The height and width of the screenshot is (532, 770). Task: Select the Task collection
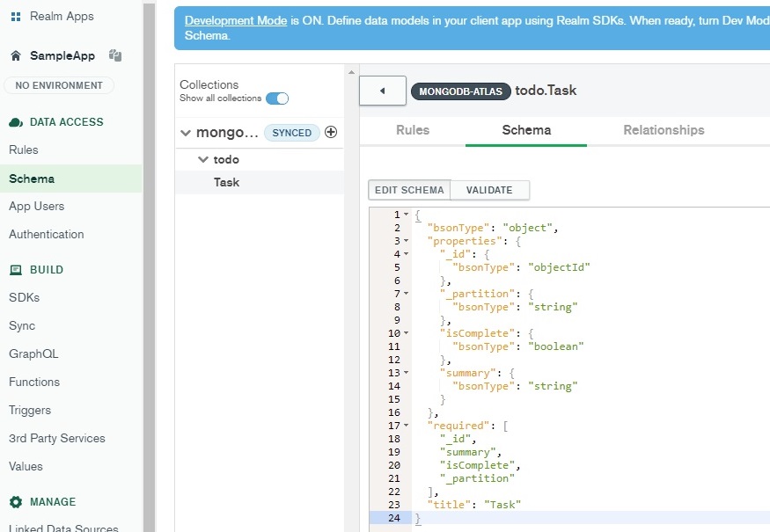click(x=260, y=183)
